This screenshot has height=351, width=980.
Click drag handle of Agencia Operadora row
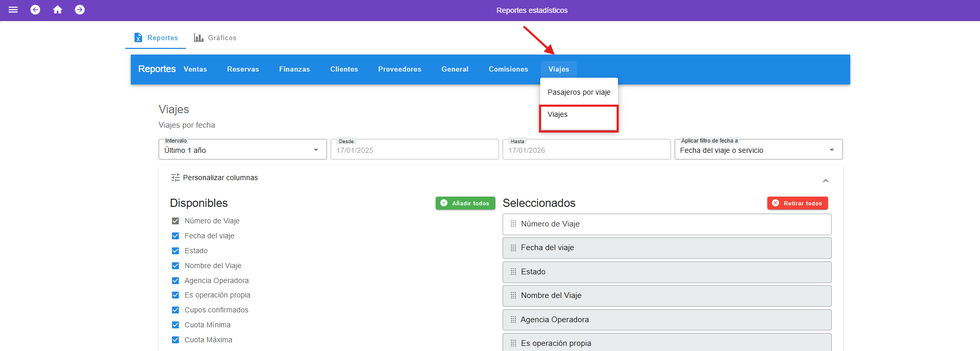click(513, 320)
